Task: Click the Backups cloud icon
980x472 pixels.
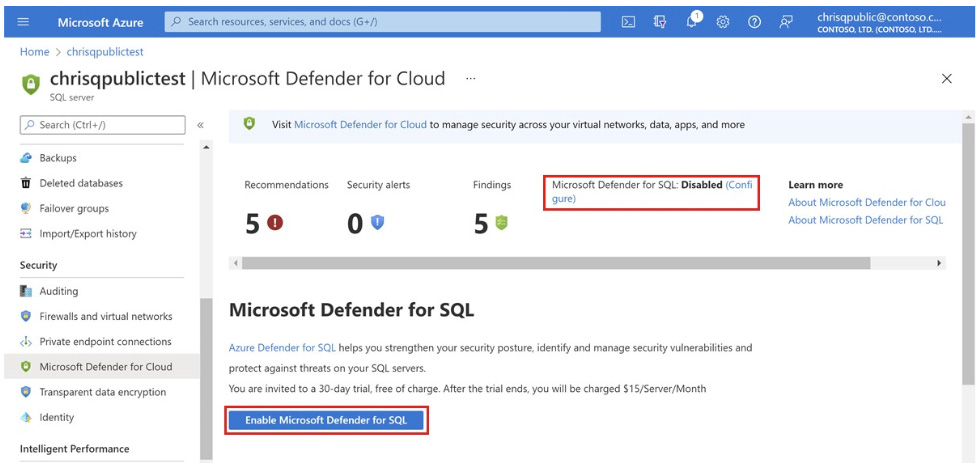Action: (x=26, y=158)
